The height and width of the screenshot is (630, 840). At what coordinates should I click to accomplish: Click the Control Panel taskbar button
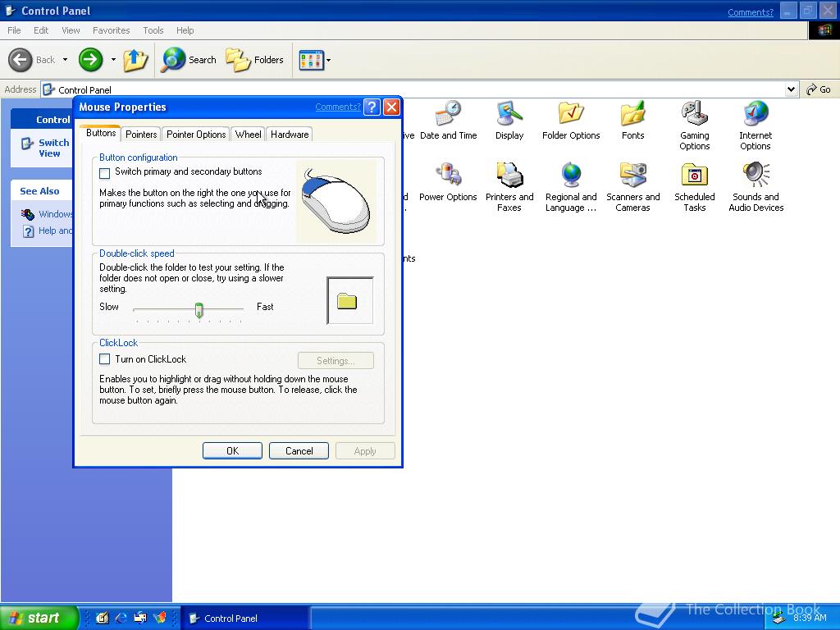(x=244, y=619)
